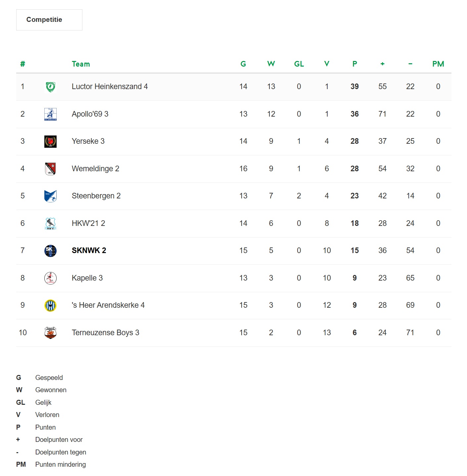Select the SKNWK 2 round logo
The height and width of the screenshot is (476, 467).
point(50,251)
